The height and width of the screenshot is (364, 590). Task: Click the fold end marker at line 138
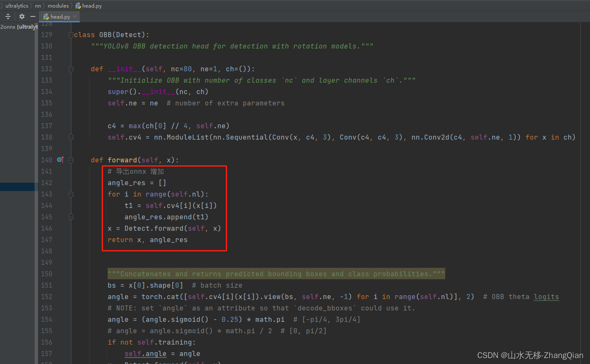[x=71, y=137]
